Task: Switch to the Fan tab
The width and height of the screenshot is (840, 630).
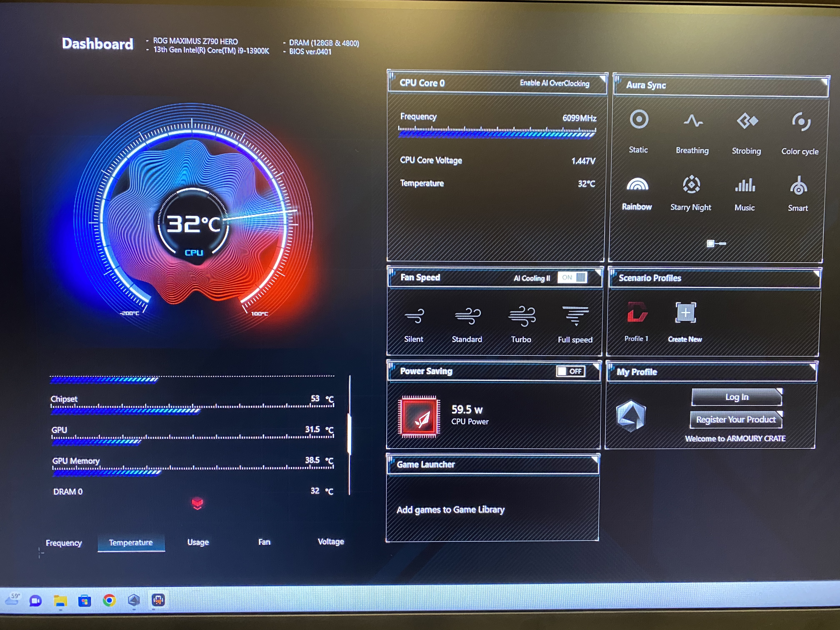Action: tap(264, 542)
